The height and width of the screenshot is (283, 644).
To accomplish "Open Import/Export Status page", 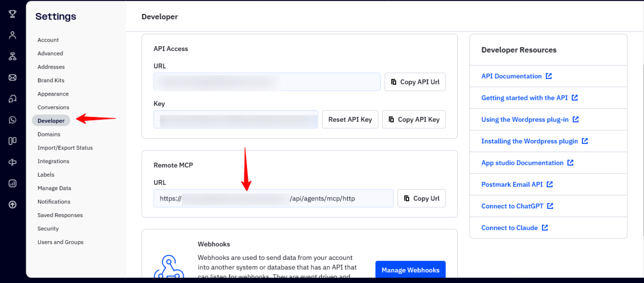I will [65, 148].
